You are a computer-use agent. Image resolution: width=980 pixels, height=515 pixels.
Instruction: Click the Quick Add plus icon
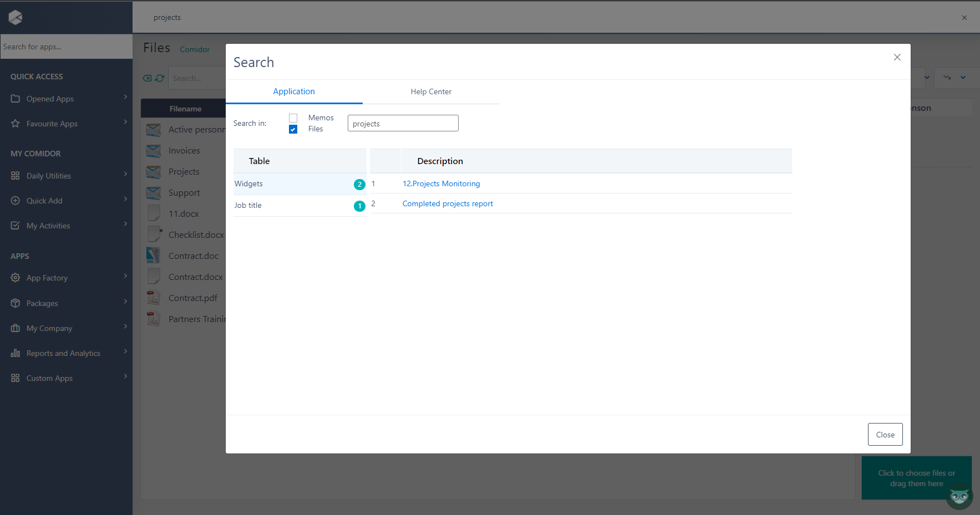pyautogui.click(x=16, y=201)
